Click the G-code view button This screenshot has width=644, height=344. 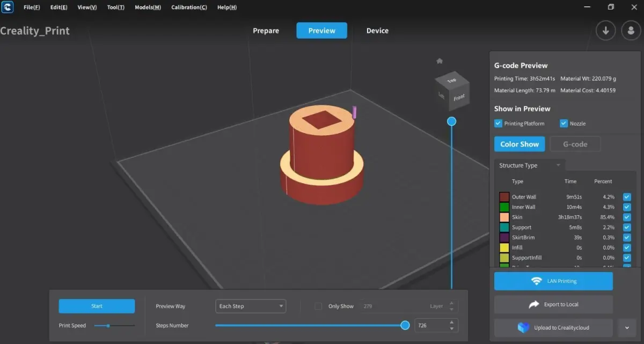(x=575, y=144)
